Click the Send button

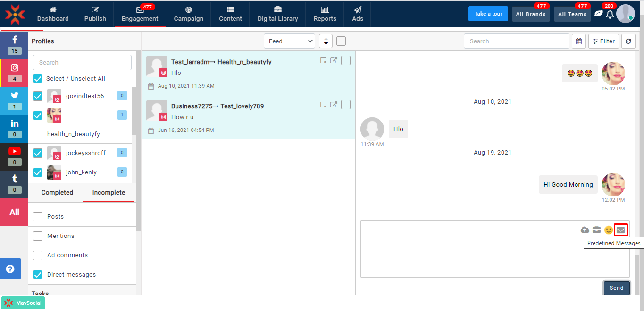[616, 288]
